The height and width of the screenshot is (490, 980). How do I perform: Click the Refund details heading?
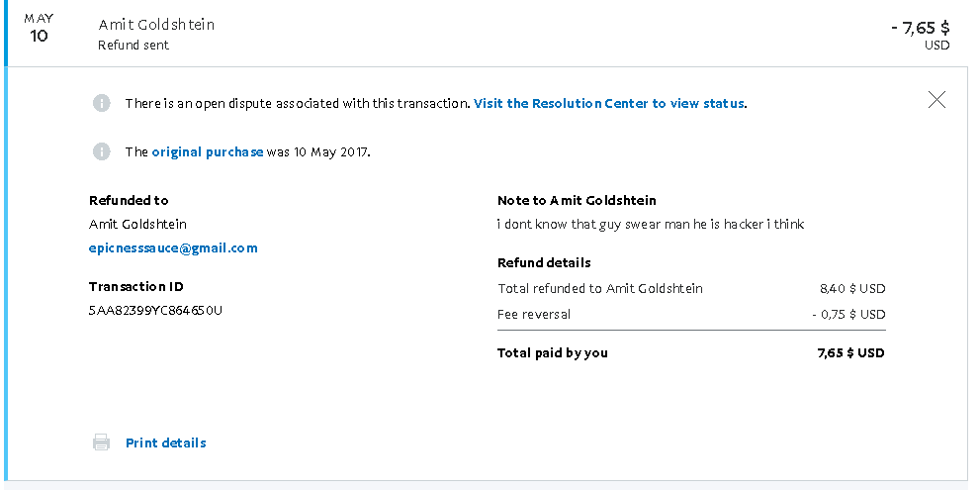(544, 262)
